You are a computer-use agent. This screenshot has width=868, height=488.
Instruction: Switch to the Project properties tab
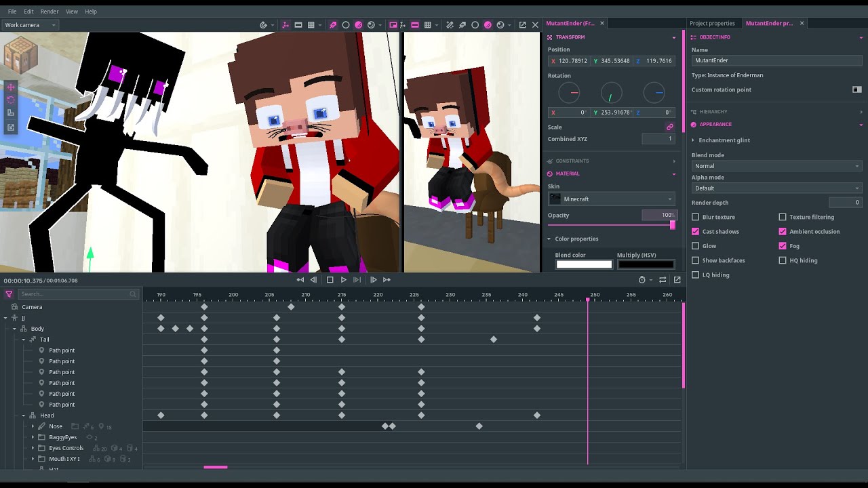click(x=712, y=23)
